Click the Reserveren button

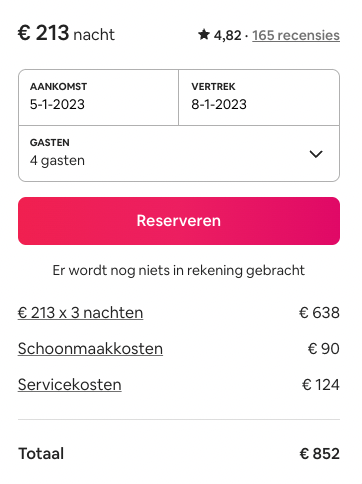pyautogui.click(x=179, y=221)
